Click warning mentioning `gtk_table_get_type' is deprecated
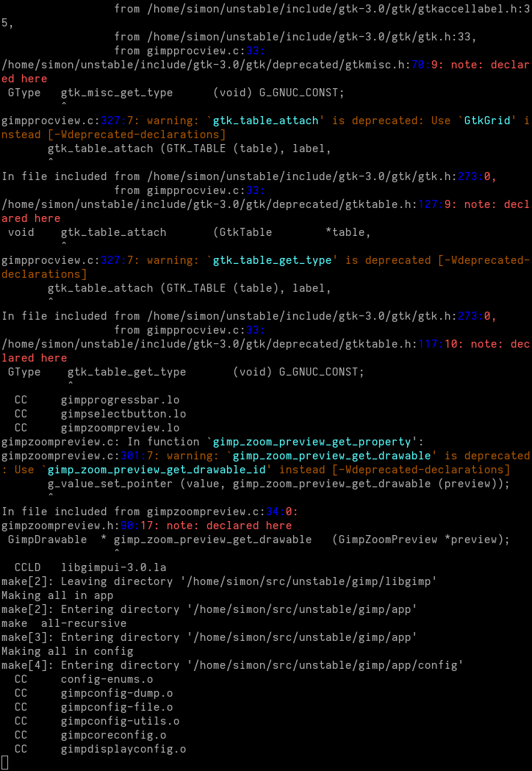Image resolution: width=532 pixels, height=771 pixels. click(265, 260)
